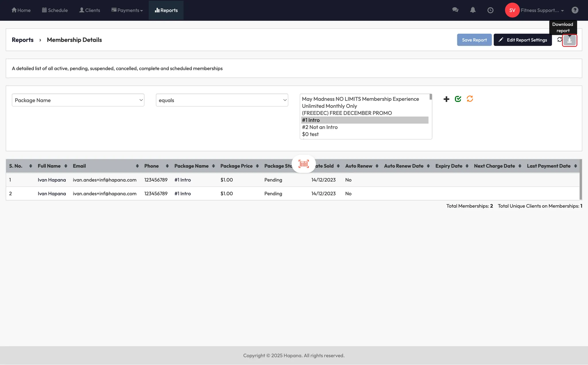The width and height of the screenshot is (588, 365).
Task: Open the equals operator dropdown
Action: pyautogui.click(x=222, y=100)
